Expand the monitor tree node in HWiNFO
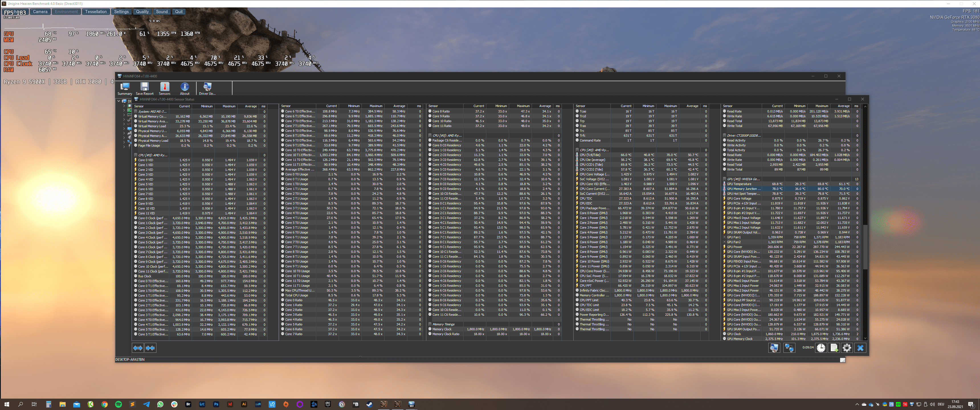This screenshot has width=980, height=410. (124, 129)
